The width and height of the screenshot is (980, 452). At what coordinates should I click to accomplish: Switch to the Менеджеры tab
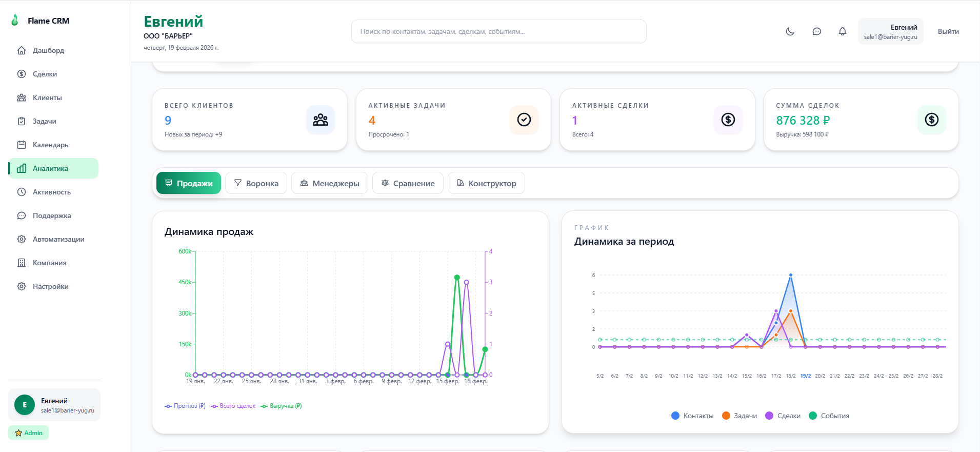(329, 183)
